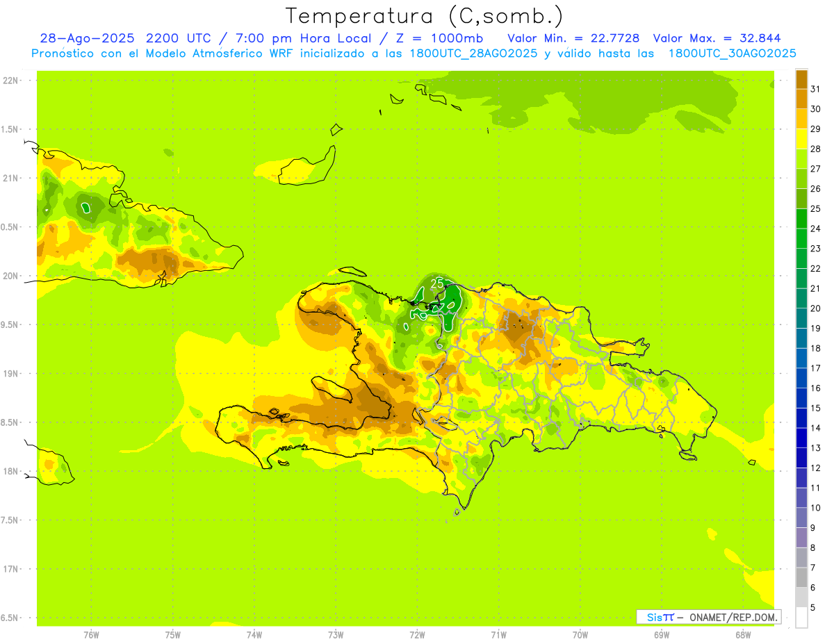
Task: Click the 'SisTT – ONAMET/REP.DOM.' credit label
Action: 709,617
